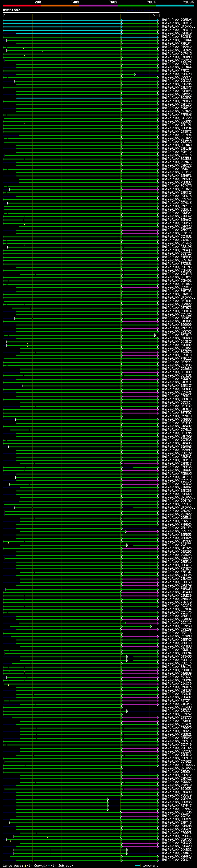This screenshot has height=868, width=197.
Task: Click label UniRef100_Q5U1R1
Action: pyautogui.click(x=176, y=125)
